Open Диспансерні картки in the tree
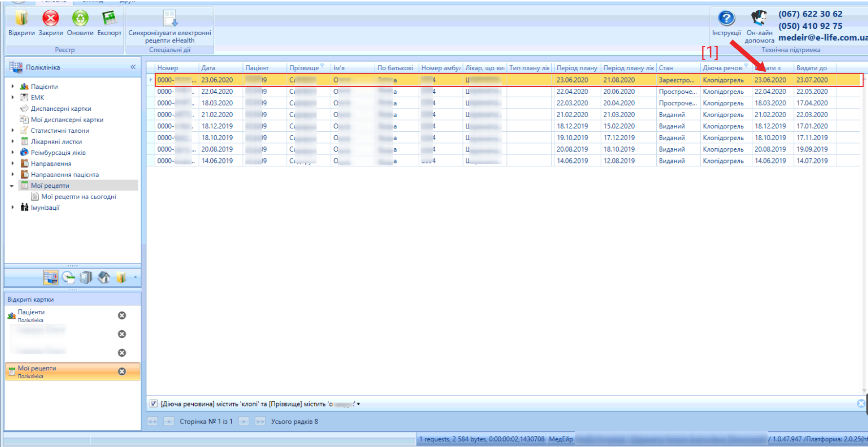The image size is (868, 447). [x=61, y=108]
